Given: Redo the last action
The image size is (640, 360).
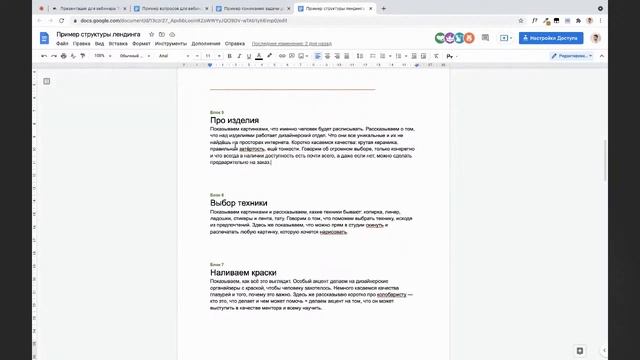Looking at the screenshot, I should (53, 56).
